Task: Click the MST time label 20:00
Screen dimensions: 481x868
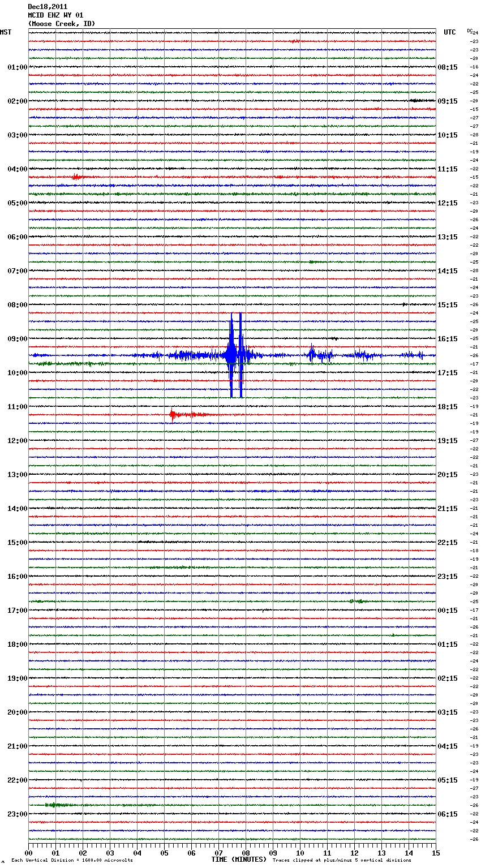Action: 18,712
